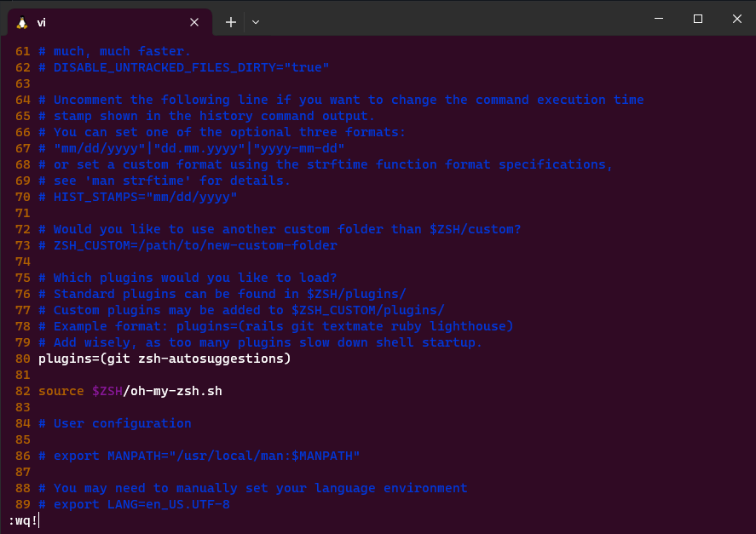756x534 pixels.
Task: Click 'You can set one of the optional' line
Action: [x=222, y=133]
